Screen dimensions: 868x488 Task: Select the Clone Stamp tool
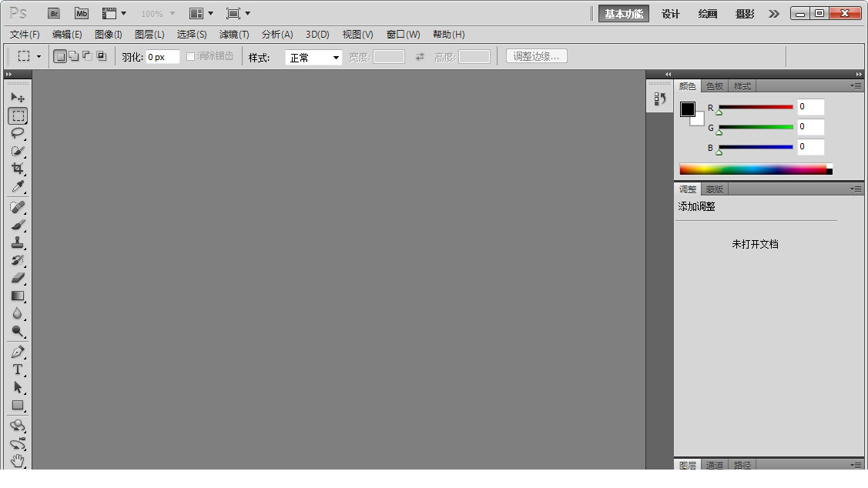click(18, 242)
